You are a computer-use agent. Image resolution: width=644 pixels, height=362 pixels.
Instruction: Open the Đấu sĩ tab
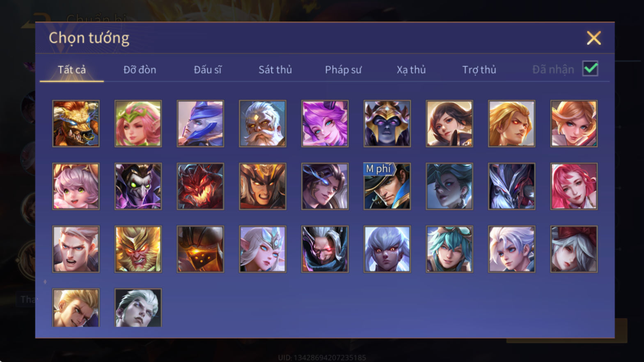208,70
